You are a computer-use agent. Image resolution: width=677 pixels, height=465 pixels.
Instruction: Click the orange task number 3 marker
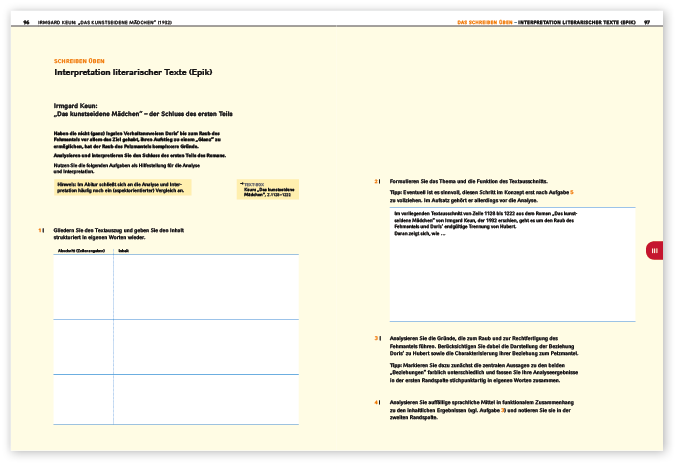tap(375, 338)
